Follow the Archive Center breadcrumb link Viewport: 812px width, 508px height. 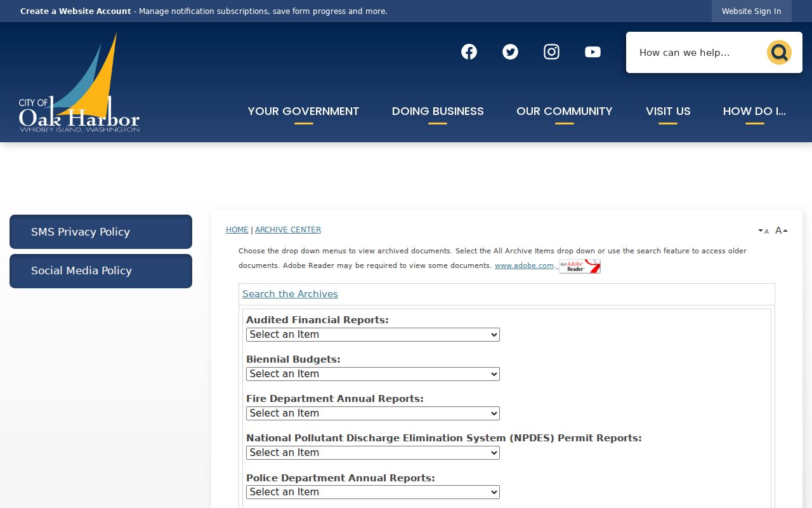[288, 230]
